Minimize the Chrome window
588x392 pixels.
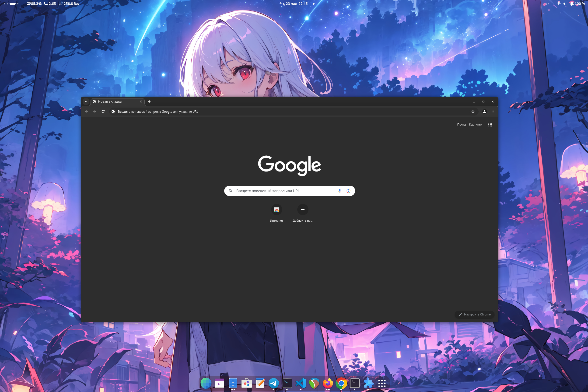(474, 101)
